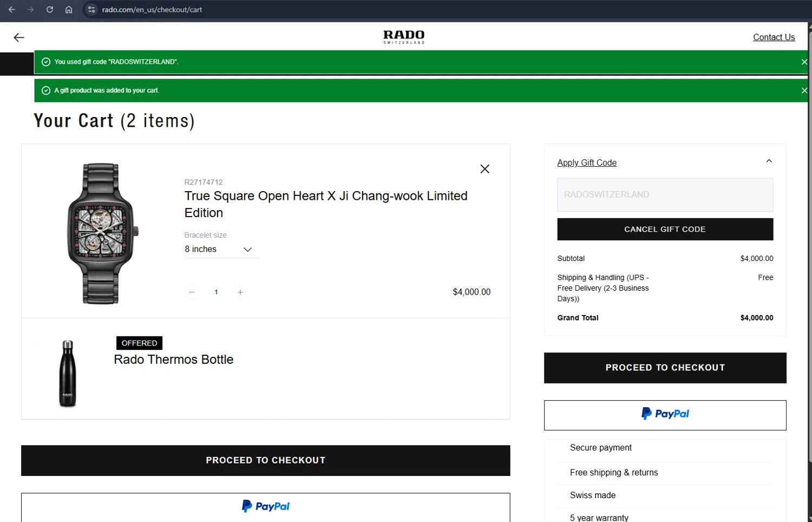Viewport: 812px width, 522px height.
Task: Click Rado Thermos Bottle name
Action: pyautogui.click(x=174, y=360)
